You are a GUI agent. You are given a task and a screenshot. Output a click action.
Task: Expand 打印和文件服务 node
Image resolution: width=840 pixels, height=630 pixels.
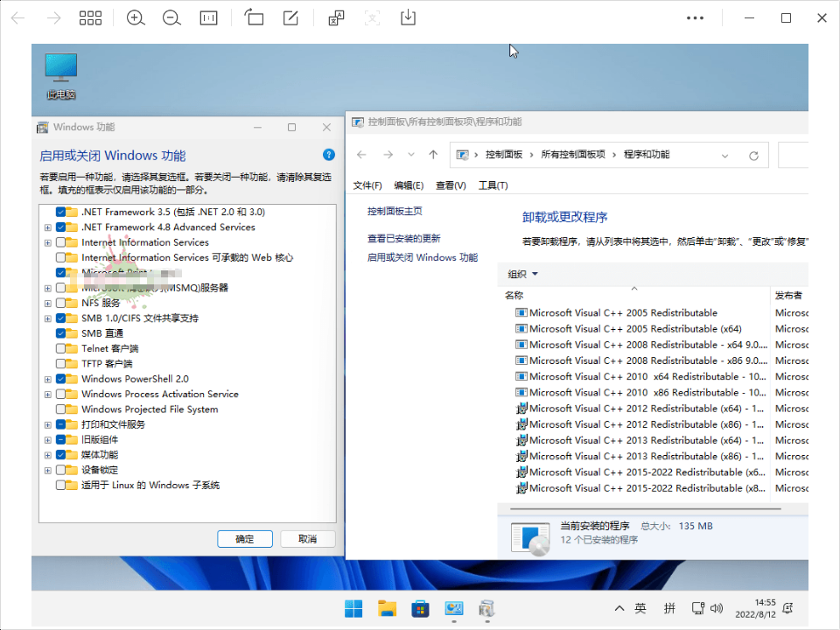tap(47, 425)
